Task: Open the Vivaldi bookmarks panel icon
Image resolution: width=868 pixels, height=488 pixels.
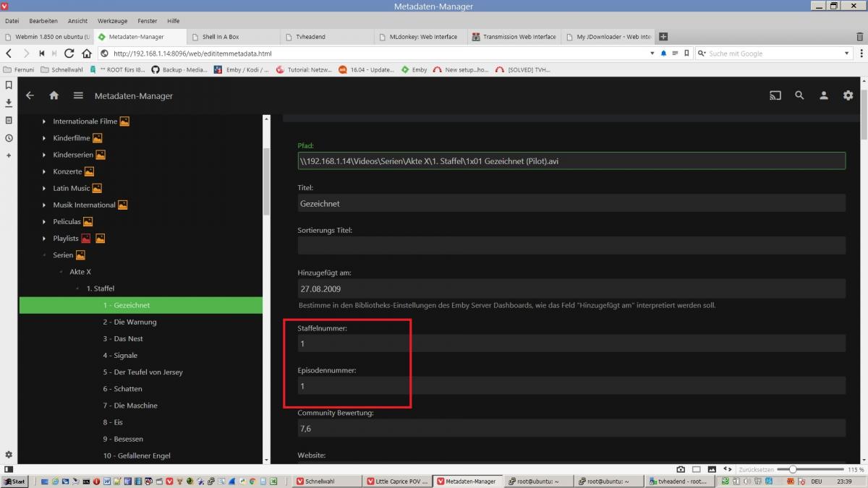Action: 9,85
